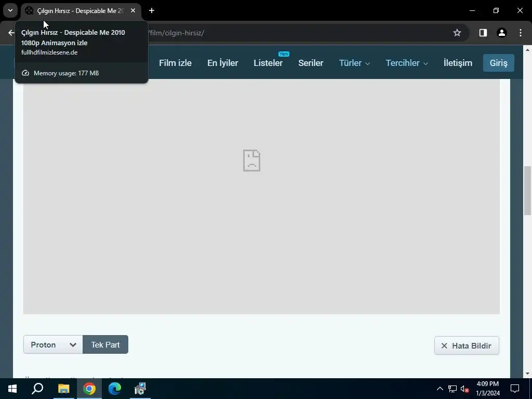Switch to Chrome in the taskbar
This screenshot has width=532, height=399.
point(89,389)
